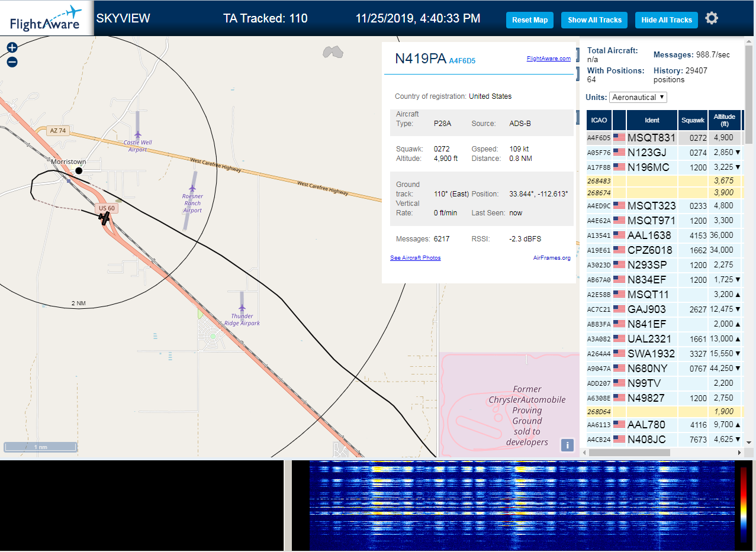
Task: Click the flag icon in UAL2321 row
Action: click(619, 339)
